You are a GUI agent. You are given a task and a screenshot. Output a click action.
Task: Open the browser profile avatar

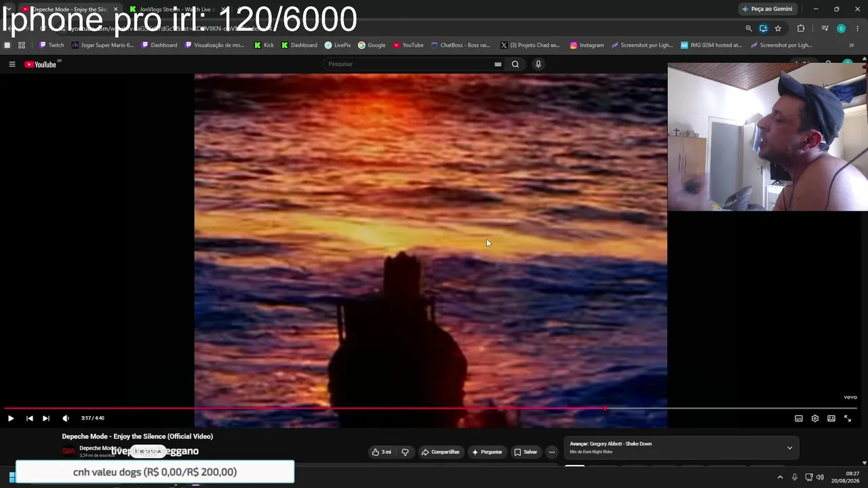(x=842, y=28)
